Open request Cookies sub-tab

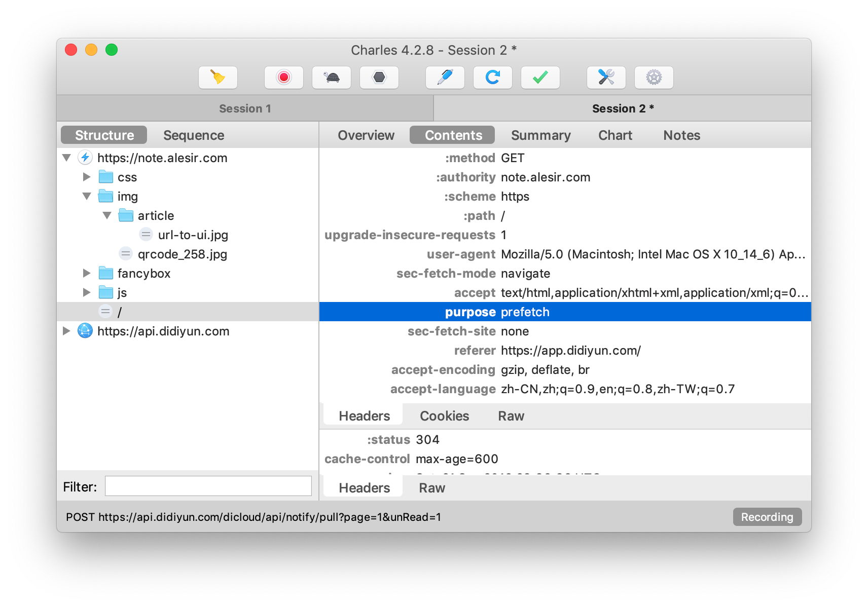[444, 416]
